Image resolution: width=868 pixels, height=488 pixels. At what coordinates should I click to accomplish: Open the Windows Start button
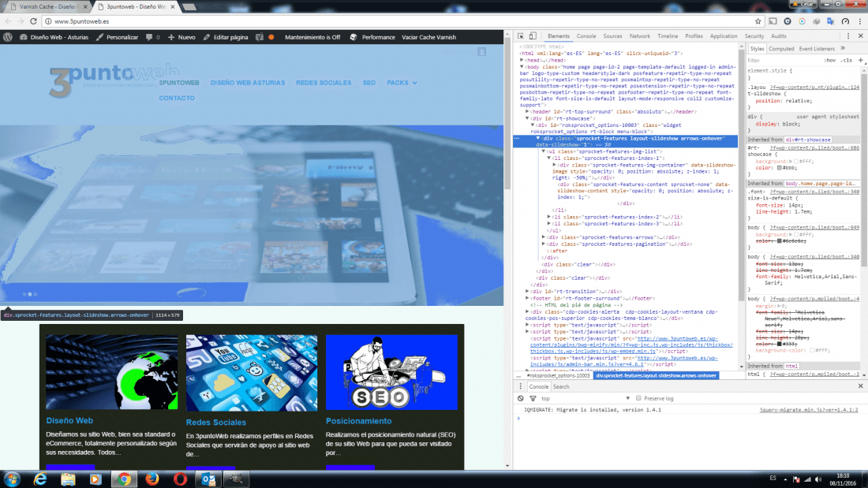(x=12, y=479)
